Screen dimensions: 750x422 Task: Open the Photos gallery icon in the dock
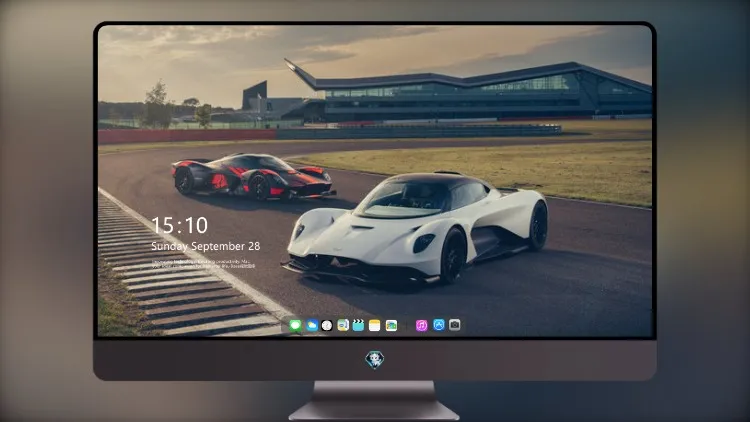(391, 325)
